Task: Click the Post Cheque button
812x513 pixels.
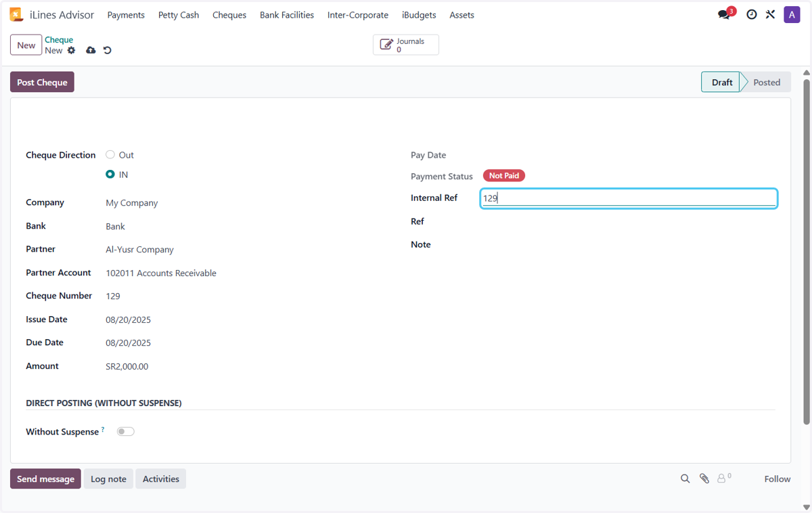Action: click(x=42, y=82)
